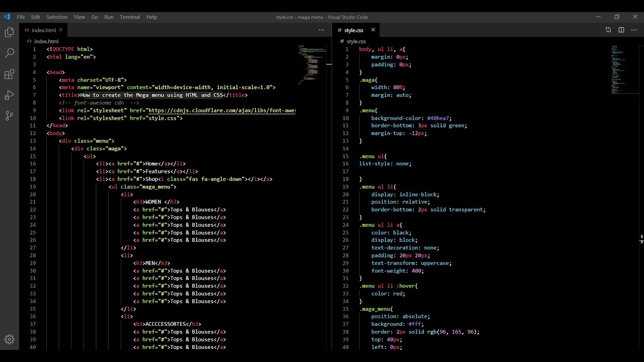This screenshot has height=362, width=644.
Task: Click the 'list-style: none;' line
Action: pos(385,164)
